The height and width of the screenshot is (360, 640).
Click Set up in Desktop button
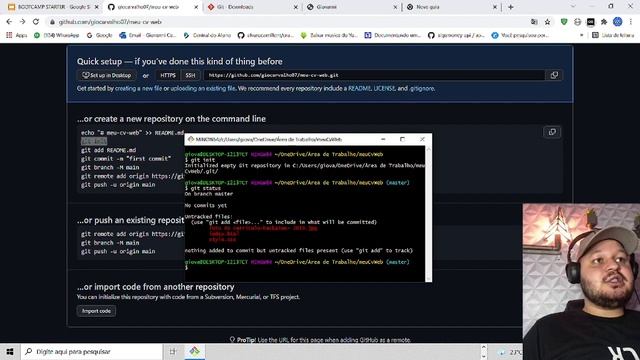click(107, 75)
